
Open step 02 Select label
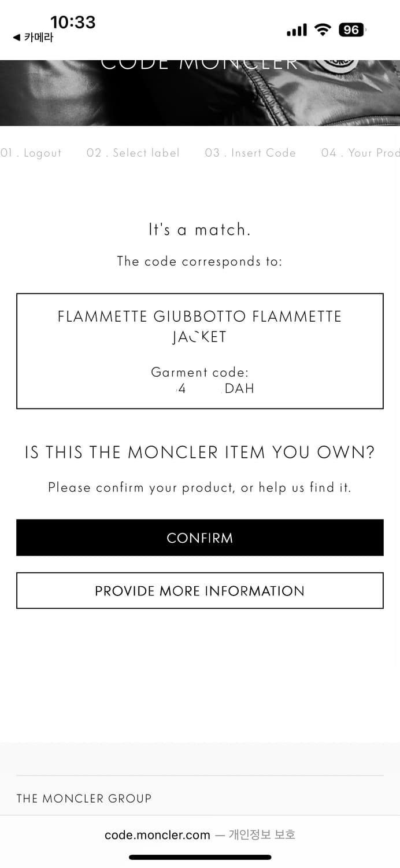tap(133, 153)
